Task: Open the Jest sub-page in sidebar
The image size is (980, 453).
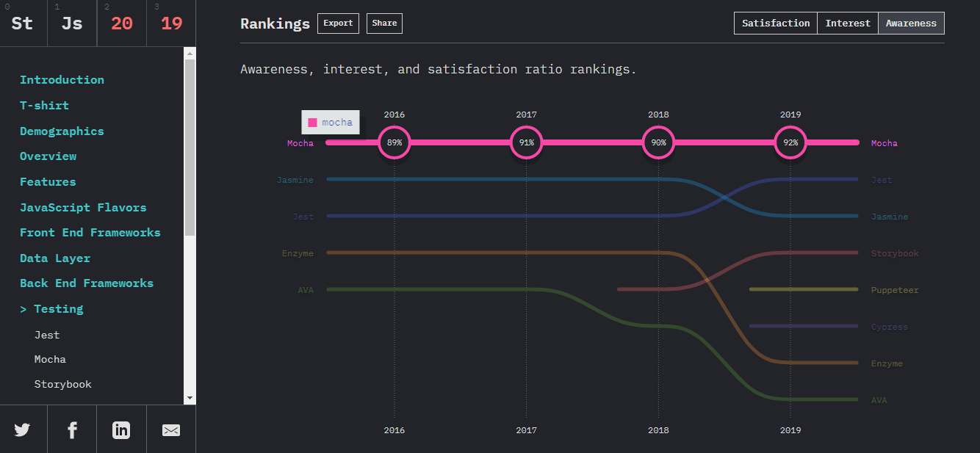Action: (x=47, y=335)
